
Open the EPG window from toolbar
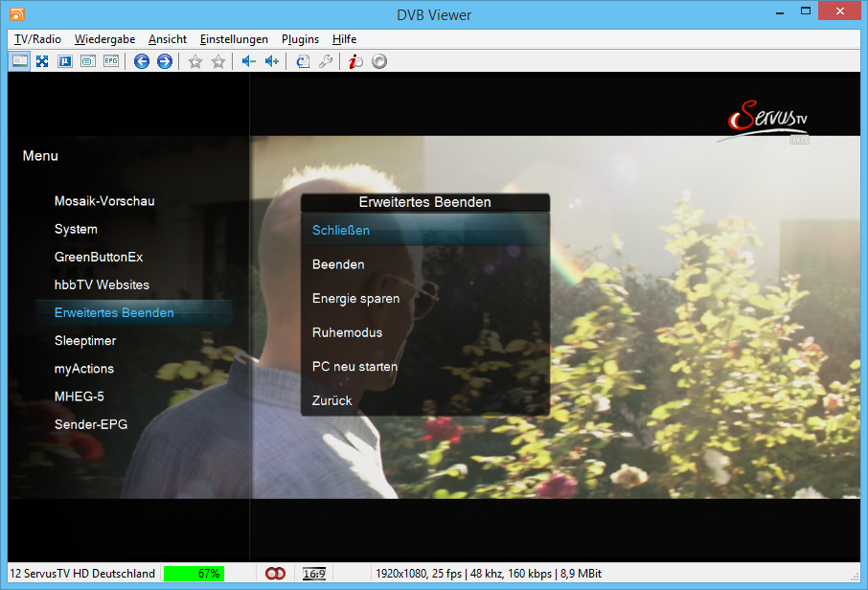pos(111,61)
